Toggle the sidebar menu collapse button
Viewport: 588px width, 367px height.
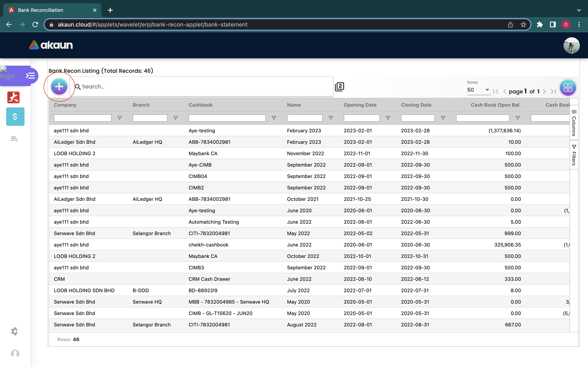[x=30, y=76]
